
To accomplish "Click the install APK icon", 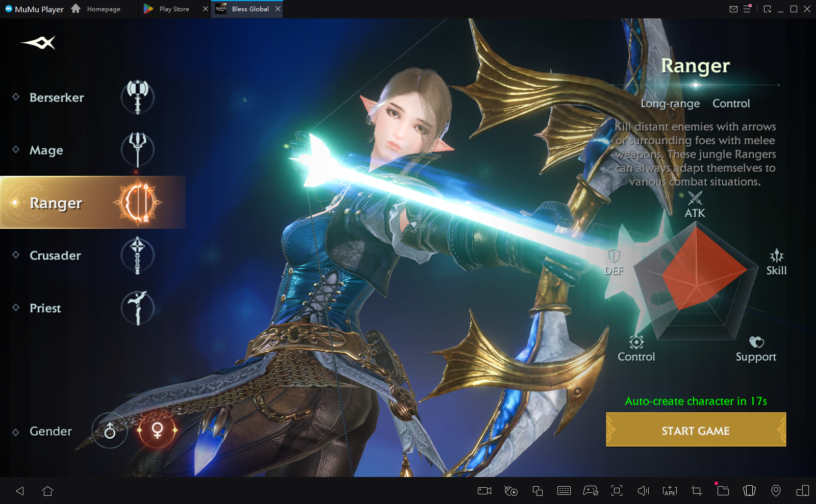I will pyautogui.click(x=670, y=491).
